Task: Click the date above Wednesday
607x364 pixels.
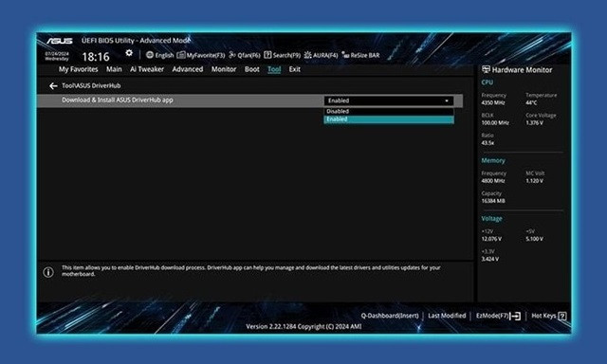Action: [x=57, y=53]
